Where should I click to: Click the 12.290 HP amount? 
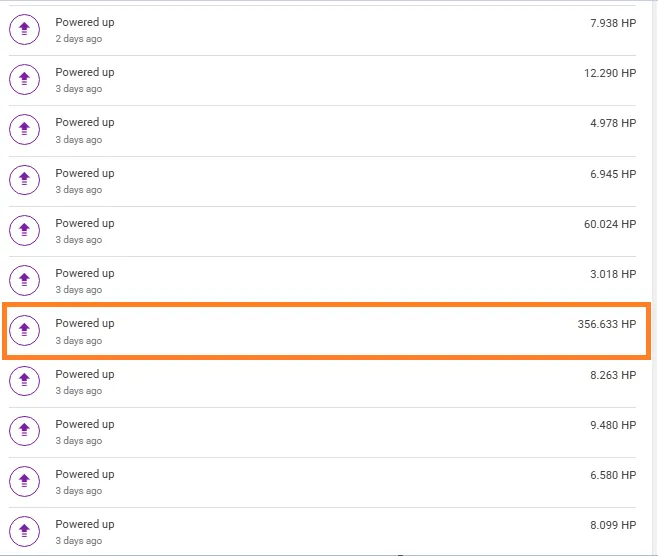coord(610,73)
